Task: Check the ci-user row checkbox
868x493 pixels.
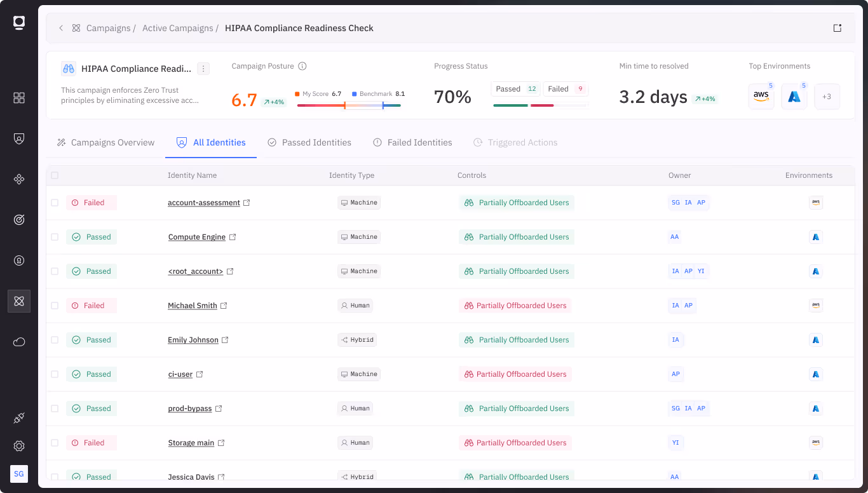Action: pyautogui.click(x=55, y=374)
